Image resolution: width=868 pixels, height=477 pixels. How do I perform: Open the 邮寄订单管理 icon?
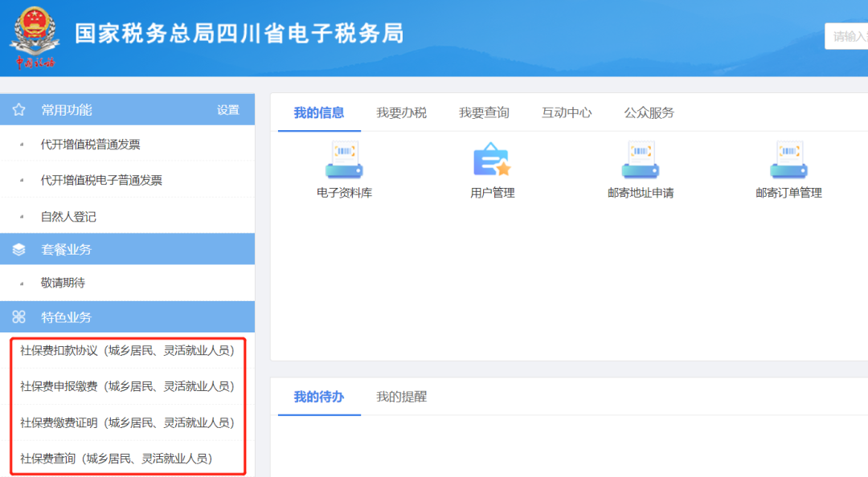pos(789,160)
